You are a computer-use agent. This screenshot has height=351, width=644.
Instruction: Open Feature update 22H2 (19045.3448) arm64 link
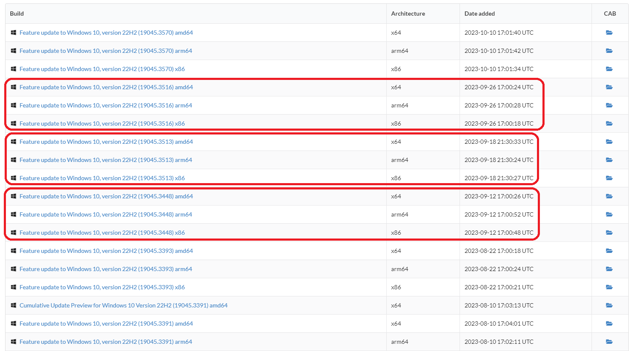pyautogui.click(x=106, y=214)
